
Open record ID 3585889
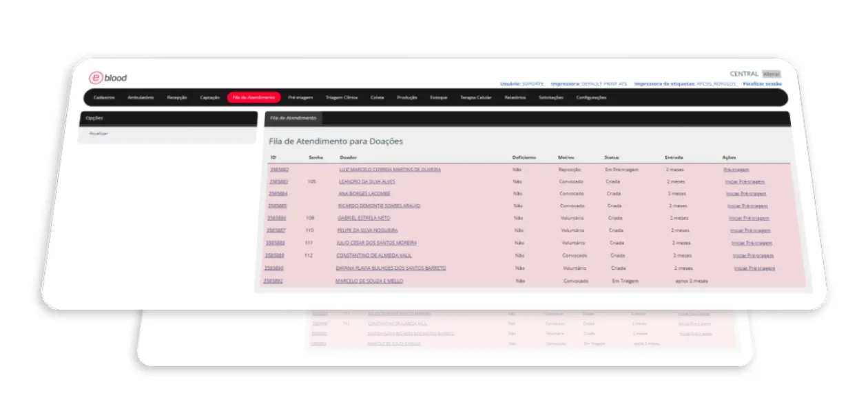coord(273,255)
